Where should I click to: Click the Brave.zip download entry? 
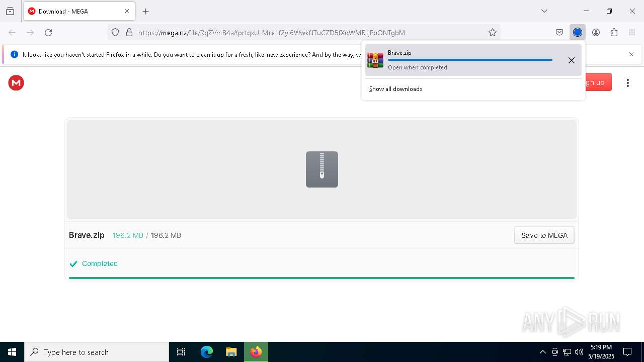click(473, 60)
